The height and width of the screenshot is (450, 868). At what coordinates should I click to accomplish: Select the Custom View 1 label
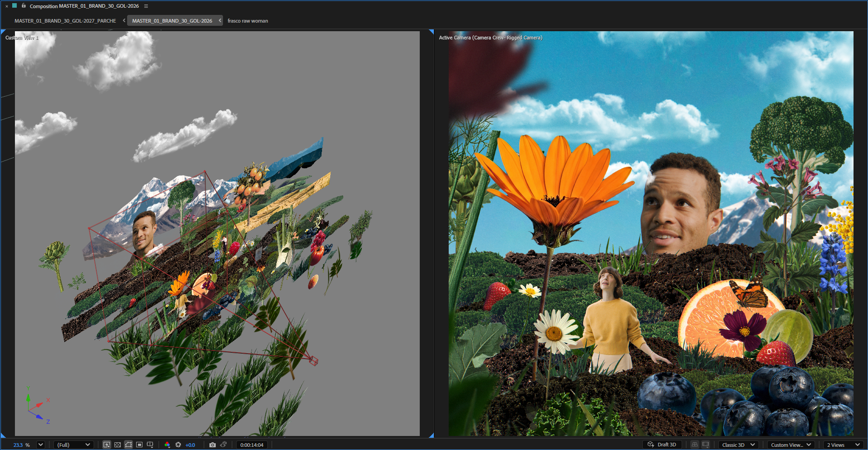click(22, 38)
